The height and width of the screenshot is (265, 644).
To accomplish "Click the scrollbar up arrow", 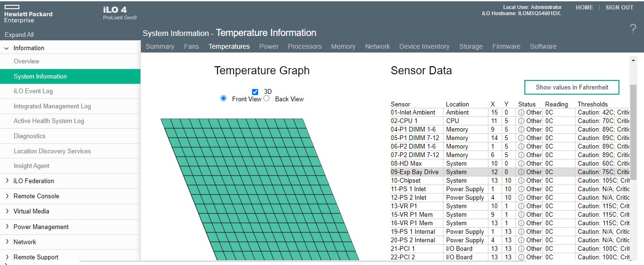I will pyautogui.click(x=633, y=60).
